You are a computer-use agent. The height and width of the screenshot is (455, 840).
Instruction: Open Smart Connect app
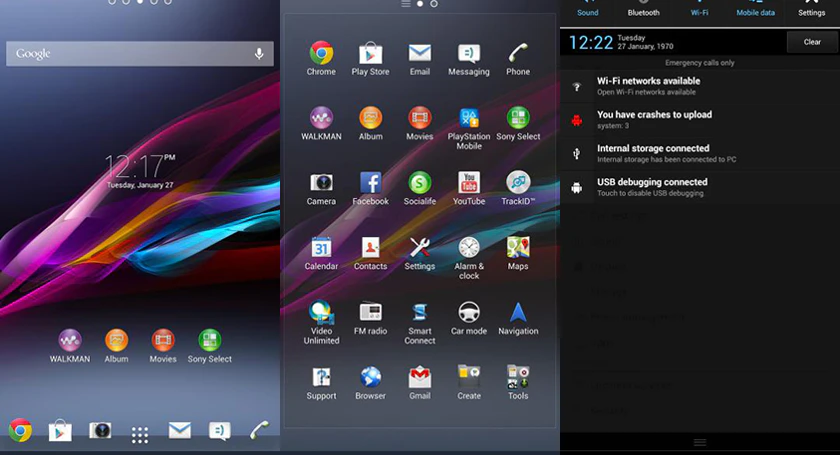419,322
